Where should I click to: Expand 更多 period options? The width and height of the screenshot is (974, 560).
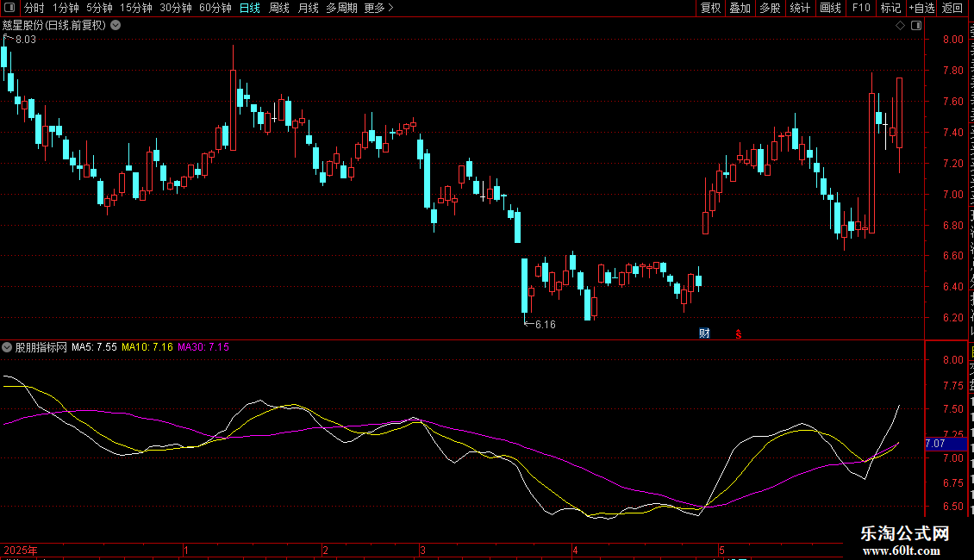point(379,8)
